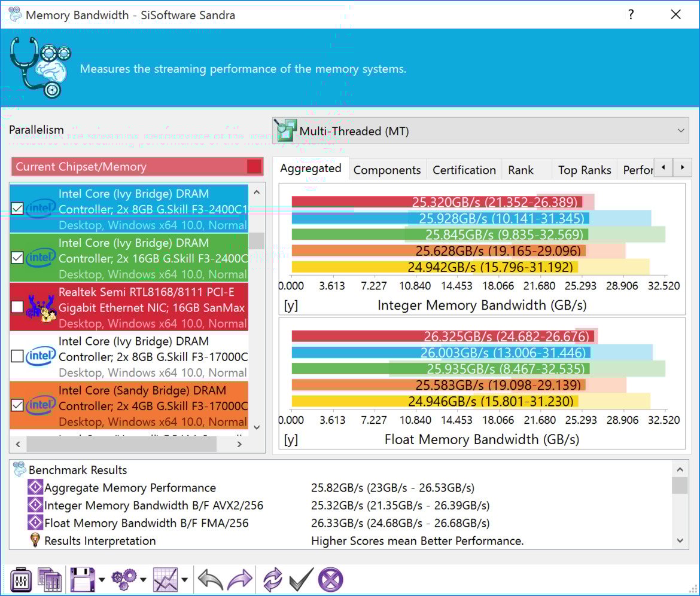Viewport: 700px width, 596px height.
Task: Expand the gears icon dropdown arrow
Action: [144, 579]
